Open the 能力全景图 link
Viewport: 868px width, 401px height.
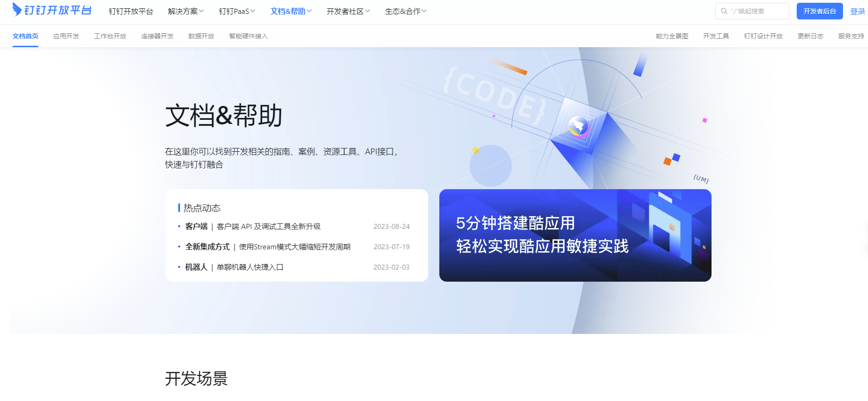(672, 36)
